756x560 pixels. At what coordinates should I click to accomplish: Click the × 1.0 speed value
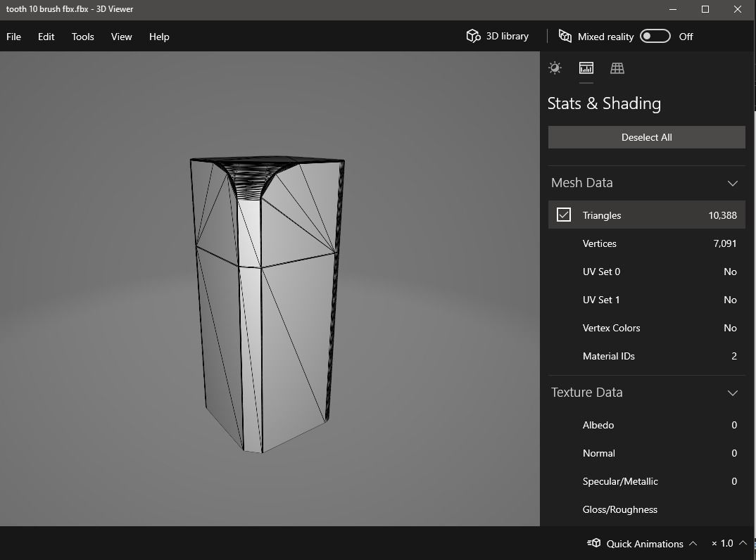722,543
